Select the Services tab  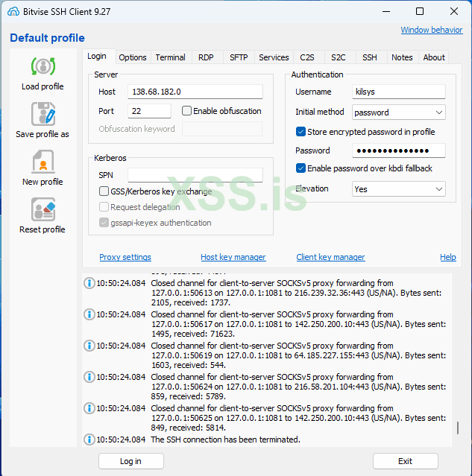point(274,57)
